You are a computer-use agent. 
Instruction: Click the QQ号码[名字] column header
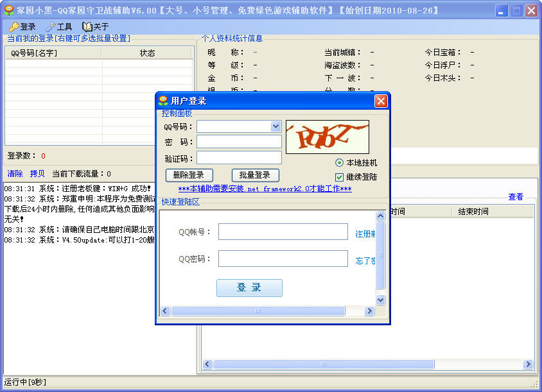[x=53, y=53]
